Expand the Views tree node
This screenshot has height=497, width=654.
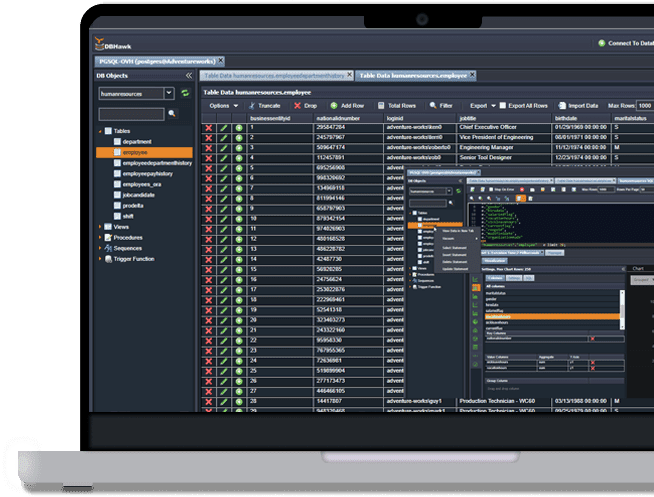coord(100,226)
